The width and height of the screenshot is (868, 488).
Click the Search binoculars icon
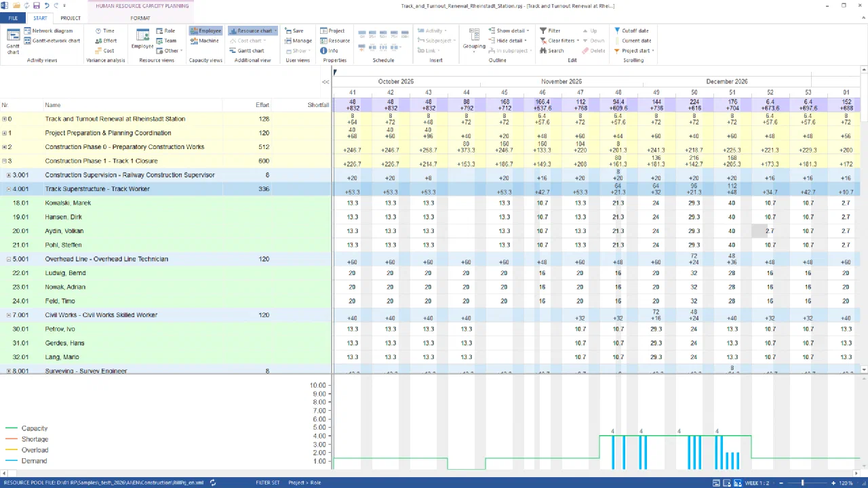[x=543, y=51]
